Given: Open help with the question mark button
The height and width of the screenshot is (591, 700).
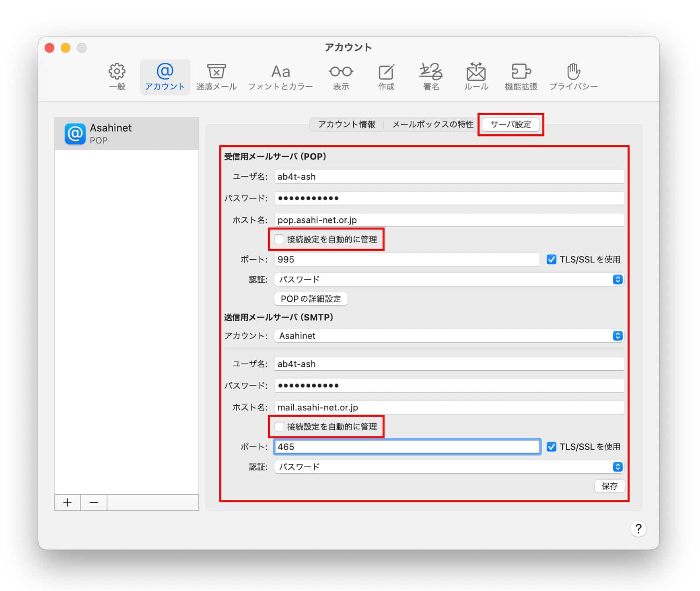Looking at the screenshot, I should (638, 529).
